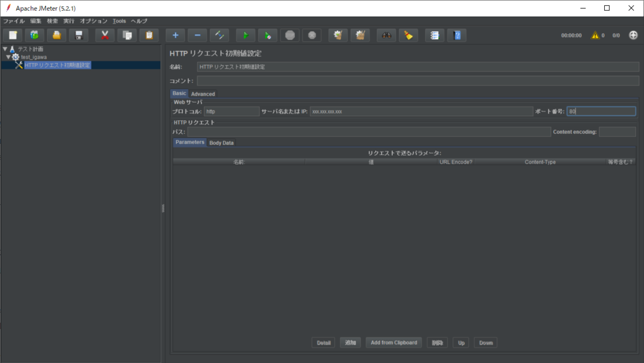Viewport: 644px width, 363px height.
Task: Click the Start no pauses icon
Action: point(268,35)
